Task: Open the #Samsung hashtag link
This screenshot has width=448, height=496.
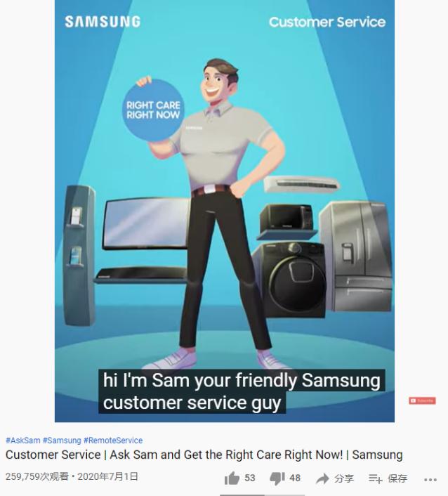Action: tap(62, 440)
